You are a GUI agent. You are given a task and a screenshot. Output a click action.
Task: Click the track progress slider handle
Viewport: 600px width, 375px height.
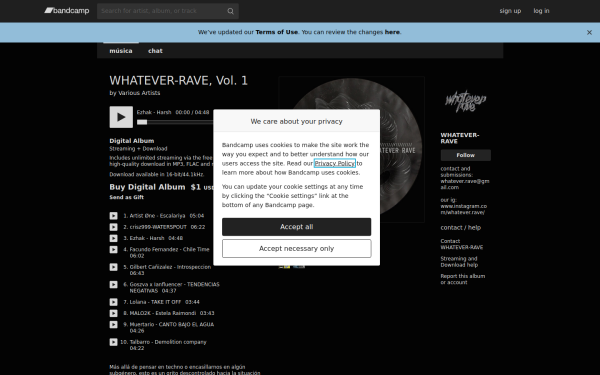(x=142, y=122)
